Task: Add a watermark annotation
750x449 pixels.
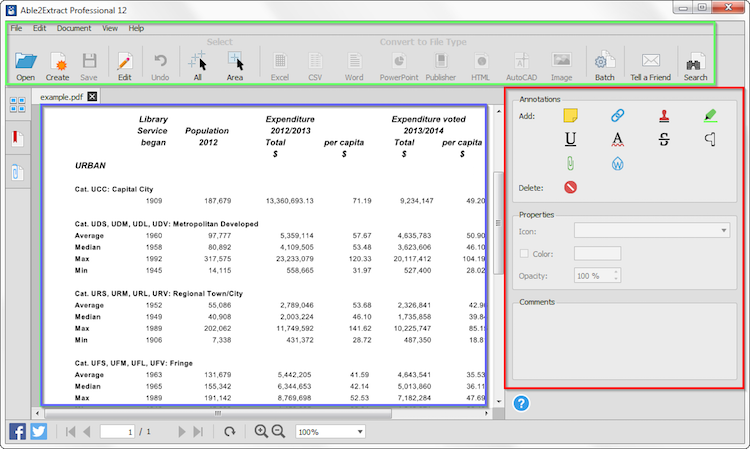Action: click(x=617, y=163)
